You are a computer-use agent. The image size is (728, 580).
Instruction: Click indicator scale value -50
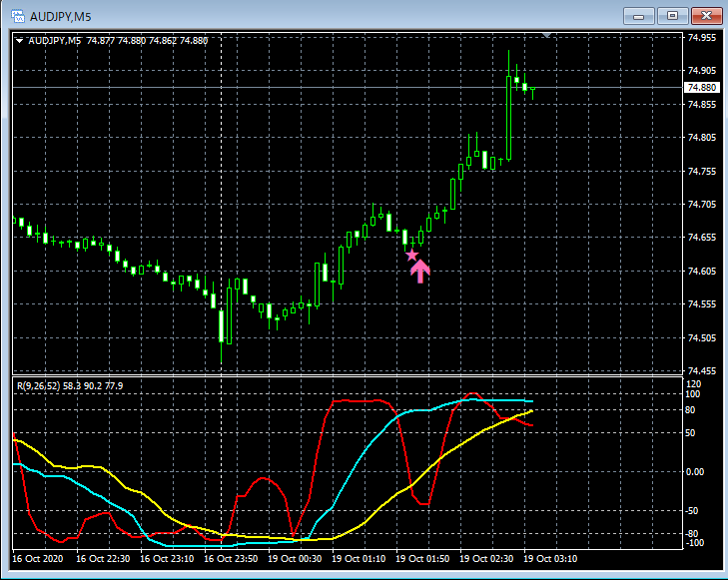[691, 511]
